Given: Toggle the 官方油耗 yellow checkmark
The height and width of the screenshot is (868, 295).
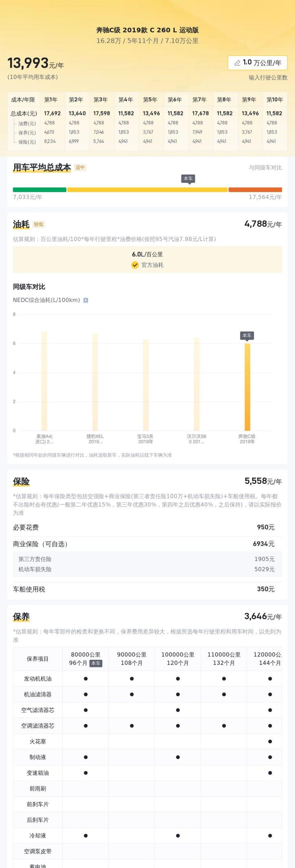Looking at the screenshot, I should click(135, 265).
